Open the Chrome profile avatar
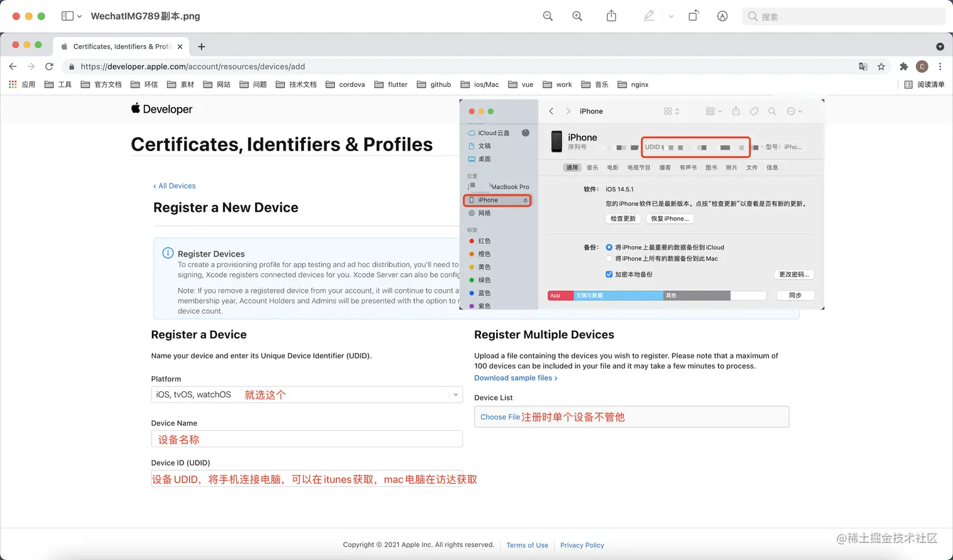The width and height of the screenshot is (953, 560). point(922,66)
